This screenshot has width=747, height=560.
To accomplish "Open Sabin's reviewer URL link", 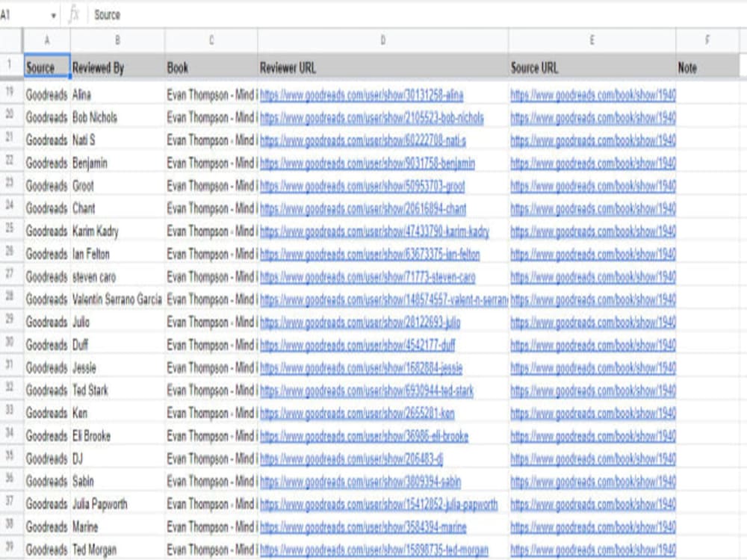I will click(x=361, y=482).
